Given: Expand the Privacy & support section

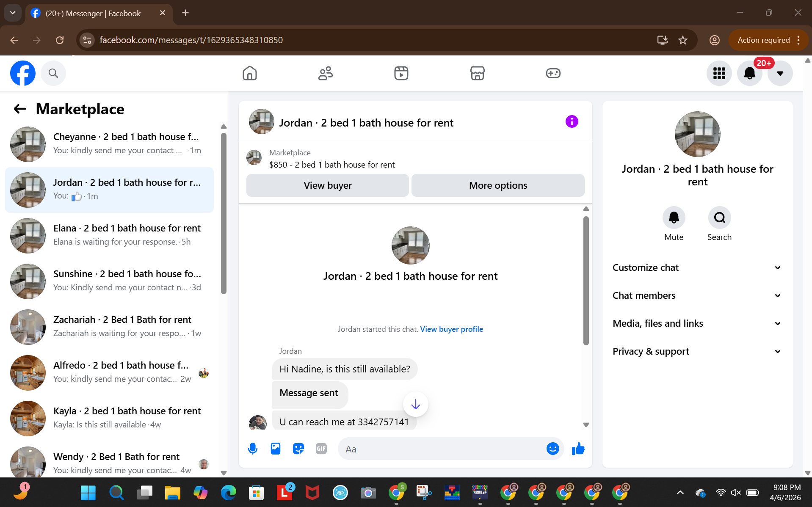Looking at the screenshot, I should [697, 351].
